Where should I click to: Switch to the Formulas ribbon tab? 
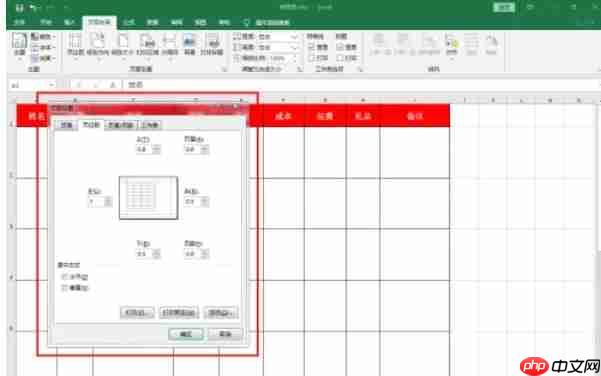click(x=129, y=23)
